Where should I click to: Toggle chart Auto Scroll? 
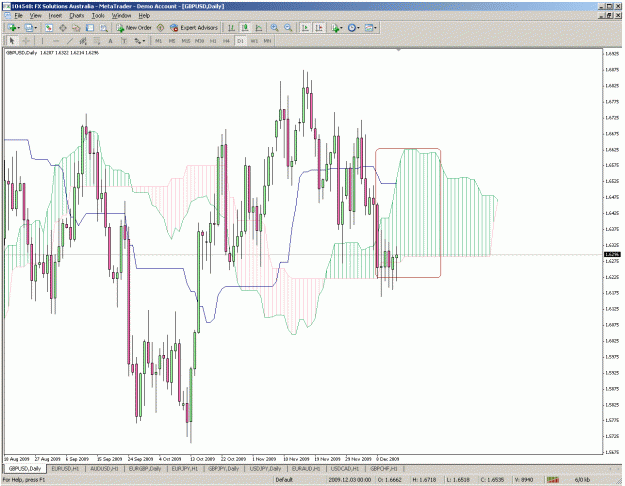tap(305, 28)
